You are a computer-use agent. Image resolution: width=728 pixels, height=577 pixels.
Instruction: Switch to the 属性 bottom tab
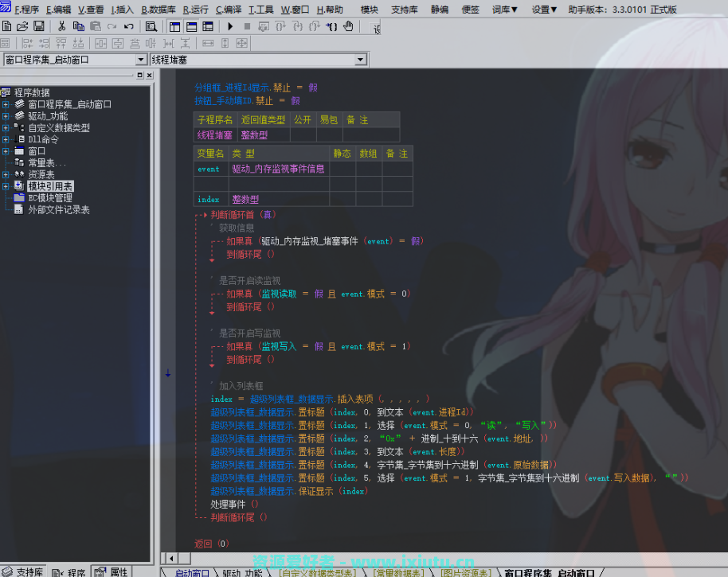tap(112, 571)
